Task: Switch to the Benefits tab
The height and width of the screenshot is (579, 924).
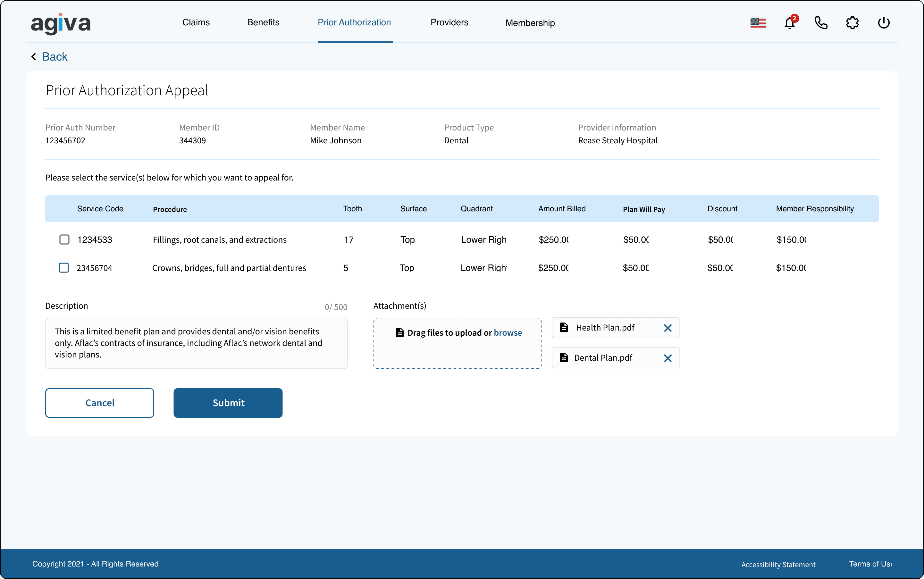Action: pos(263,22)
